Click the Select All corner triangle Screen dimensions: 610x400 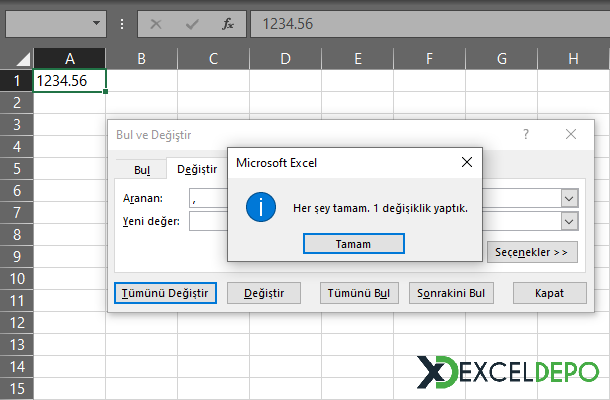[x=23, y=59]
